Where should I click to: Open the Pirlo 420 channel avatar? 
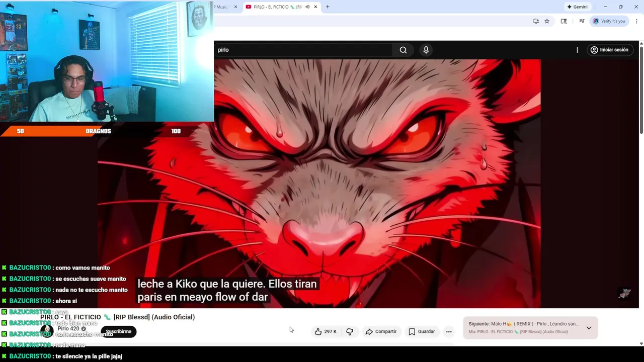[47, 331]
